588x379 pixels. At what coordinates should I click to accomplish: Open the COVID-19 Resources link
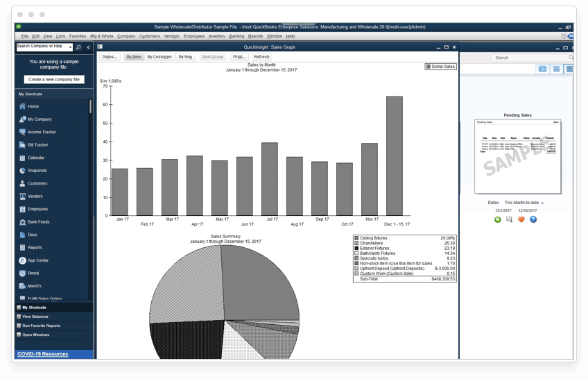(42, 354)
